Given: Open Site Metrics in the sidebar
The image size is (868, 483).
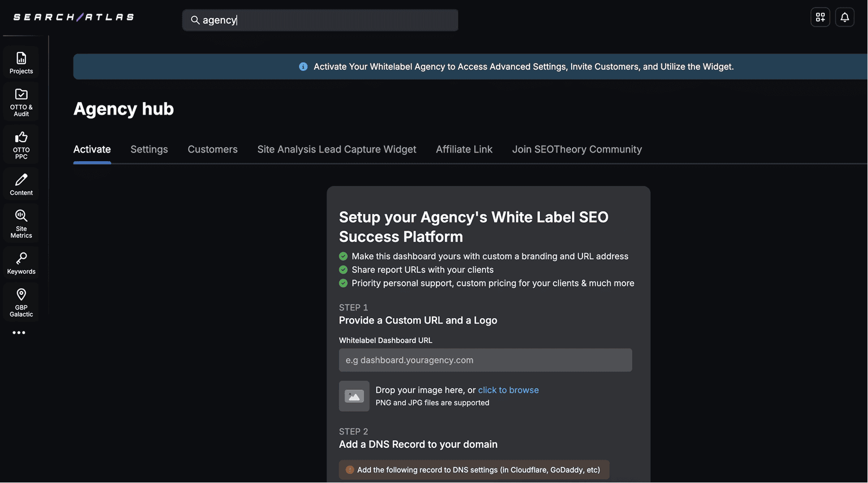Looking at the screenshot, I should [21, 223].
